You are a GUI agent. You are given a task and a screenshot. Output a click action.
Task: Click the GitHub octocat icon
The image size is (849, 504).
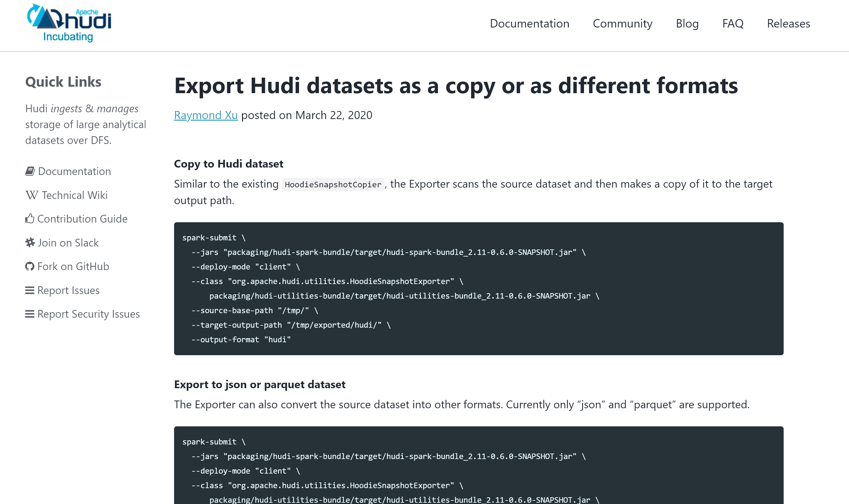(30, 266)
